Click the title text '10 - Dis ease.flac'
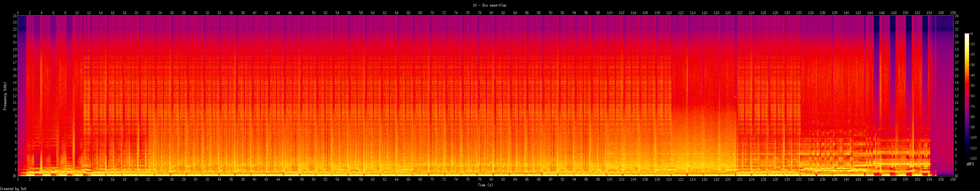This screenshot has width=980, height=191. [x=490, y=5]
